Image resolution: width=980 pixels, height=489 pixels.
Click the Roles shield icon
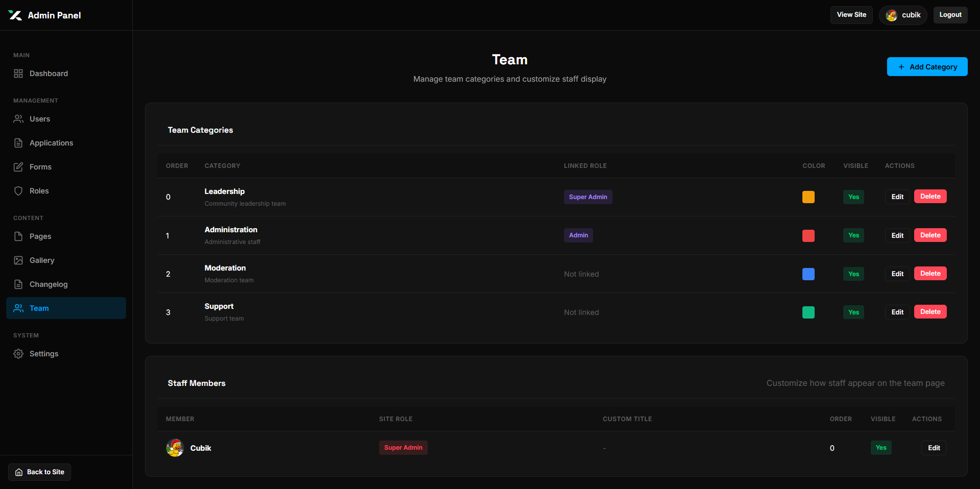pos(18,191)
